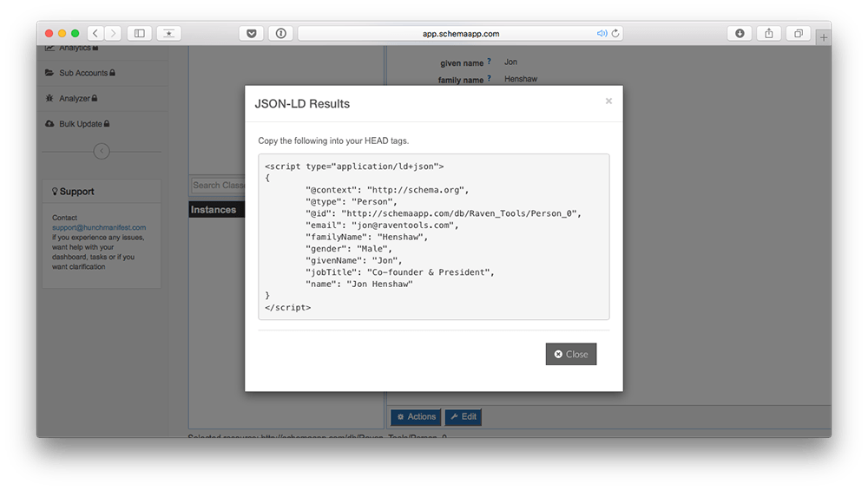Click the Analyzer bug icon

click(49, 98)
